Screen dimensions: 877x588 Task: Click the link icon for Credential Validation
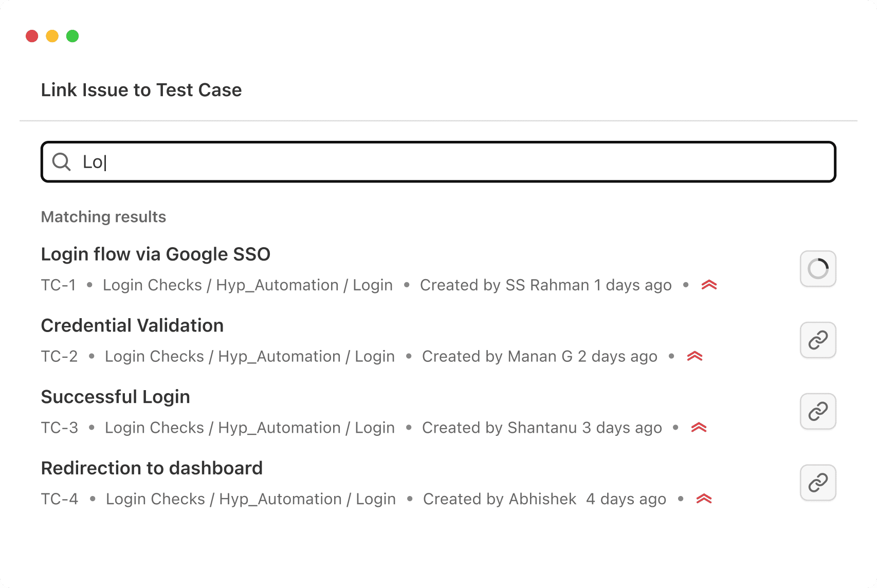point(818,340)
